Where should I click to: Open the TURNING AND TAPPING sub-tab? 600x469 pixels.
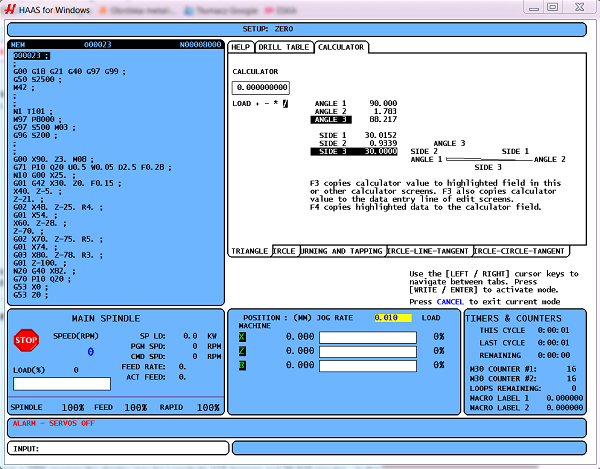point(342,251)
